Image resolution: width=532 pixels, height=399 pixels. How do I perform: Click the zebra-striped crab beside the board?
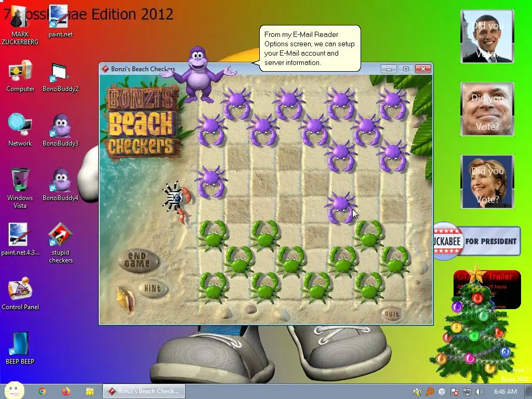[177, 202]
